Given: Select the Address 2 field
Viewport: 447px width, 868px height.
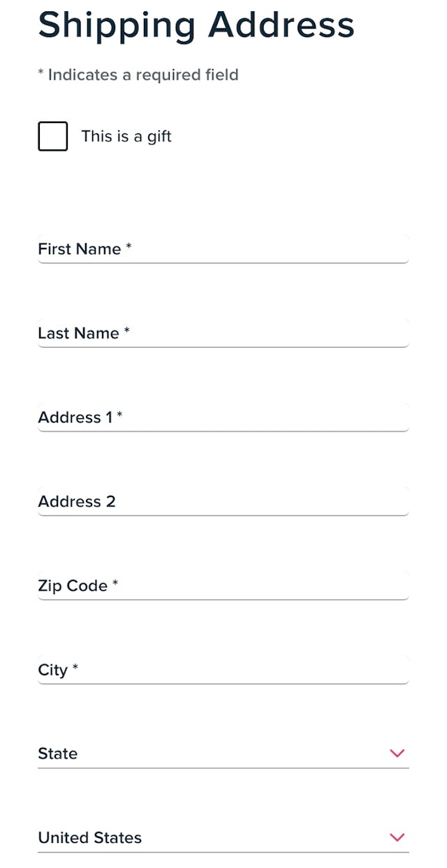Looking at the screenshot, I should pyautogui.click(x=222, y=501).
